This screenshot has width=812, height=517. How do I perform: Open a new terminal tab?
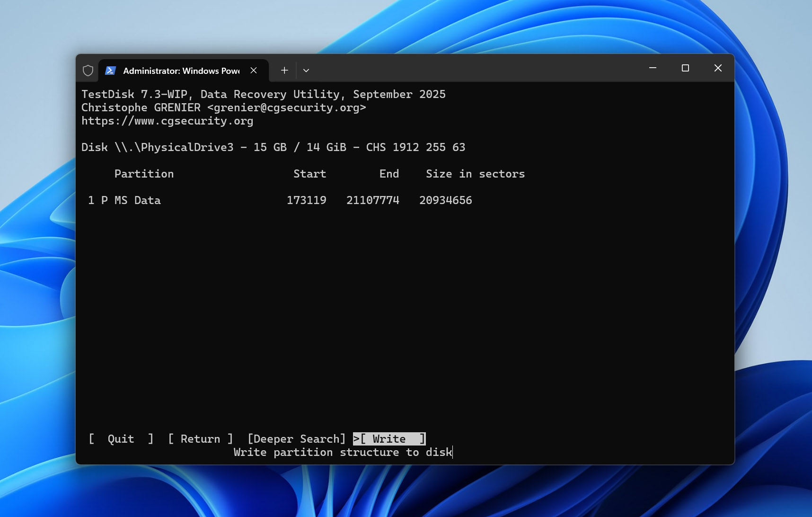pyautogui.click(x=284, y=71)
